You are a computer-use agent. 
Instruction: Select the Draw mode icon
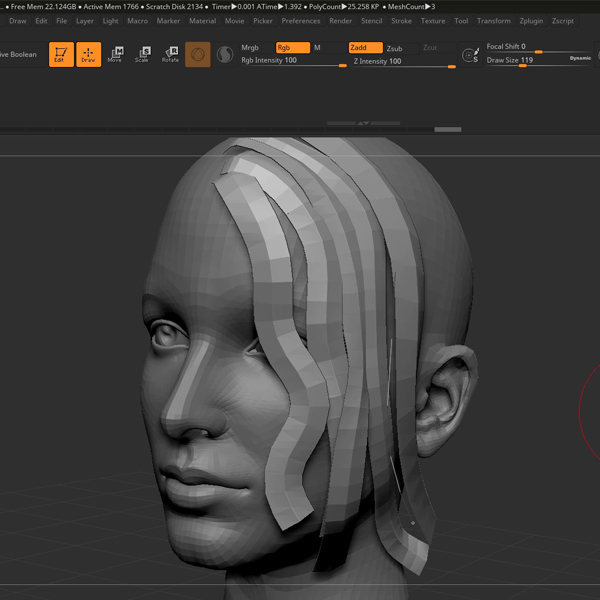pyautogui.click(x=89, y=55)
